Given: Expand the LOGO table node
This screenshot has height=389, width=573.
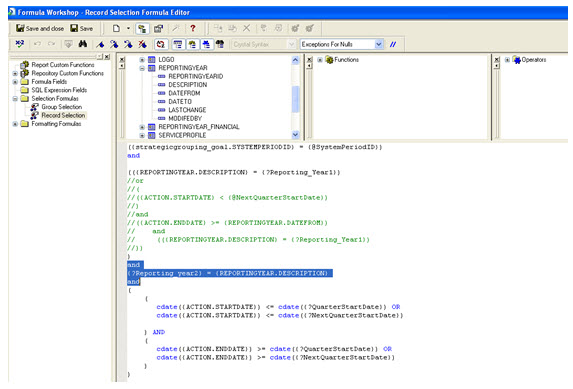Looking at the screenshot, I should point(142,60).
